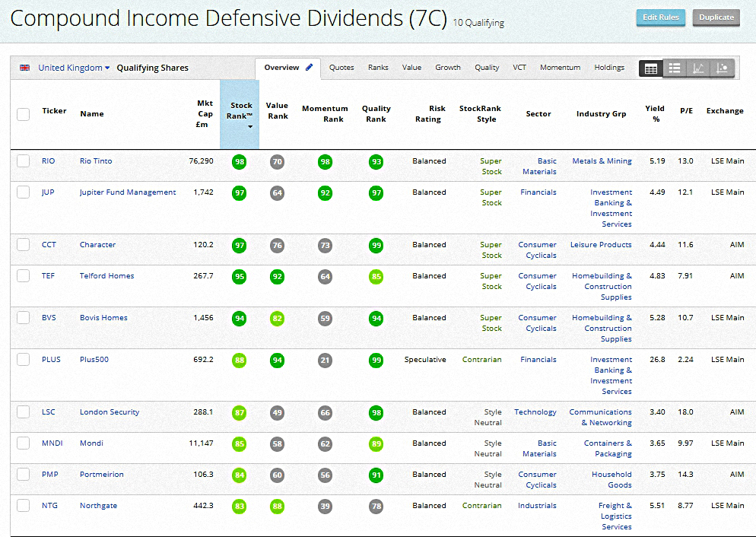The height and width of the screenshot is (537, 756).
Task: Click the UK flag icon
Action: pos(24,68)
